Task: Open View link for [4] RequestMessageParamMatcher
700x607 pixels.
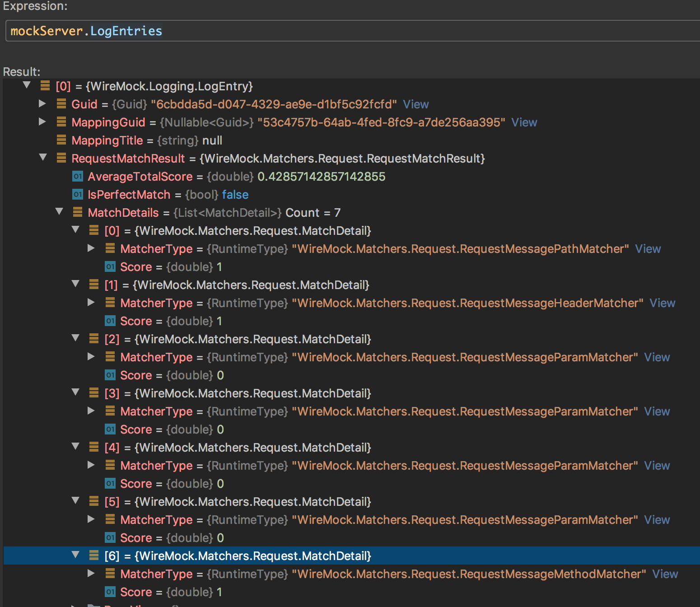Action: click(x=657, y=466)
